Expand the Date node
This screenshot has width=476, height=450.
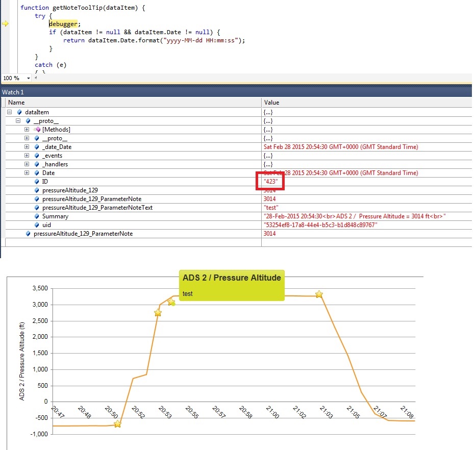27,173
